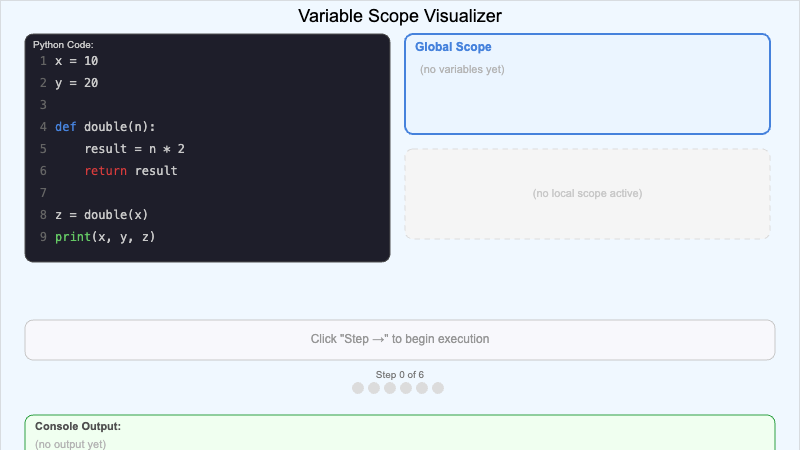Click the second step progress dot

click(374, 388)
